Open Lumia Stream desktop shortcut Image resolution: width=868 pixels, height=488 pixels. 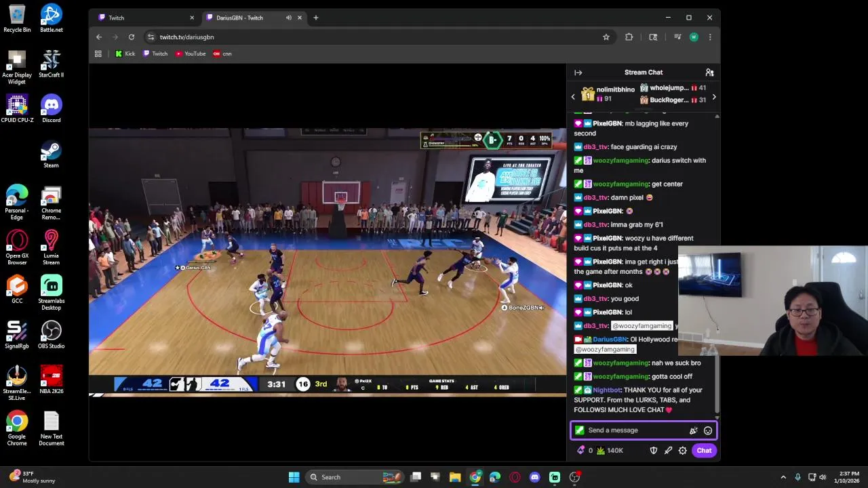tap(52, 247)
